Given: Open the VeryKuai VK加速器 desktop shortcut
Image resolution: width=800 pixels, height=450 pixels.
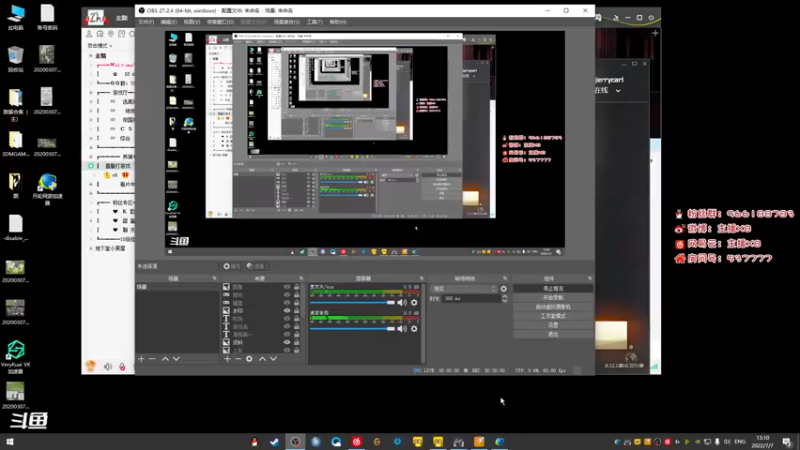Looking at the screenshot, I should tap(15, 357).
